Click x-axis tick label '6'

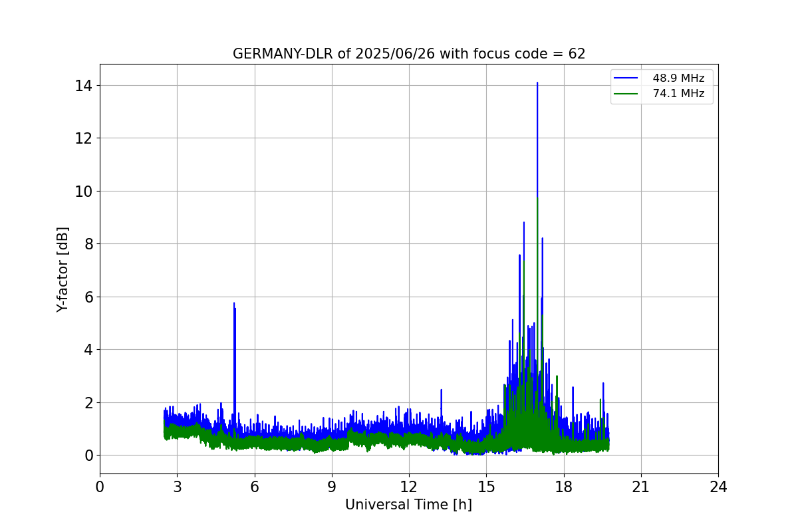(254, 487)
